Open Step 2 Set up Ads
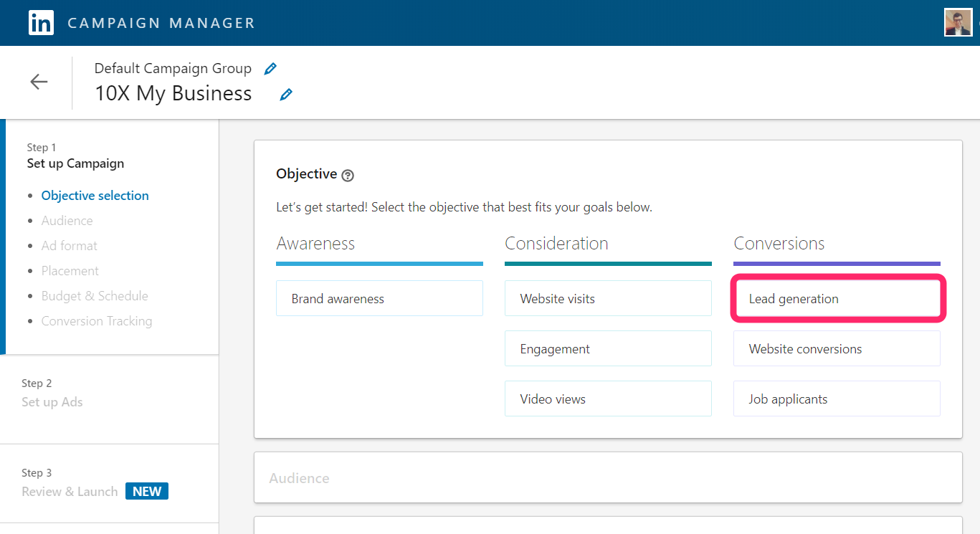 (52, 402)
